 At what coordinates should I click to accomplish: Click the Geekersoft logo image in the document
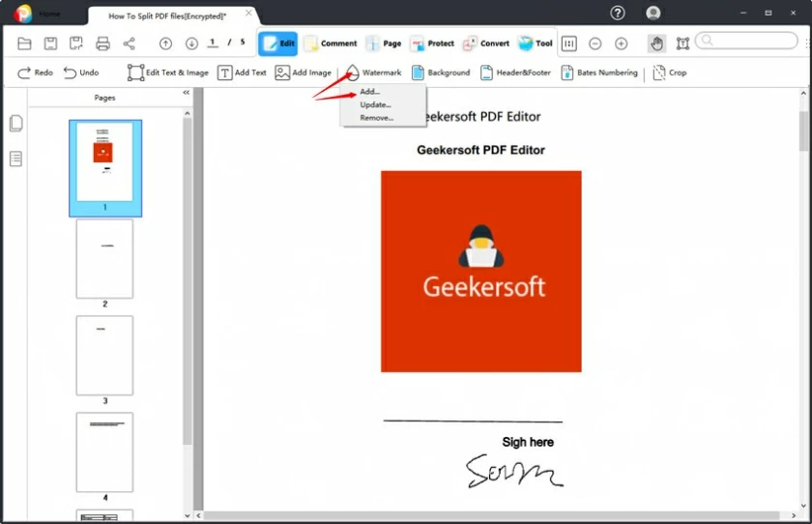coord(481,272)
